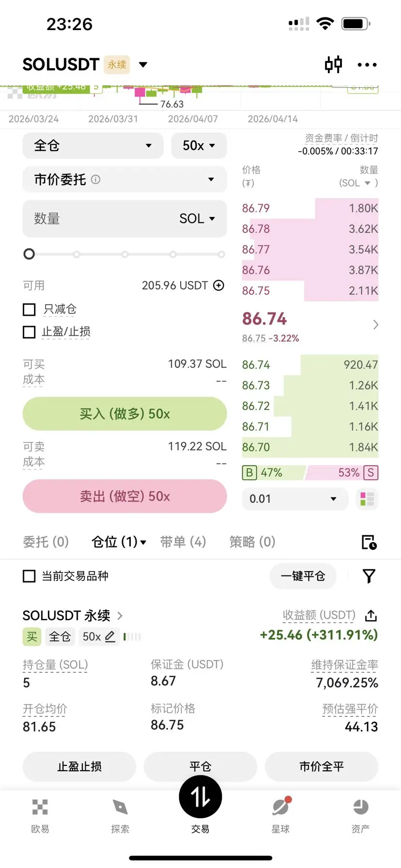
Task: Tap the plus icon beside 205.96 USDT
Action: tap(219, 285)
